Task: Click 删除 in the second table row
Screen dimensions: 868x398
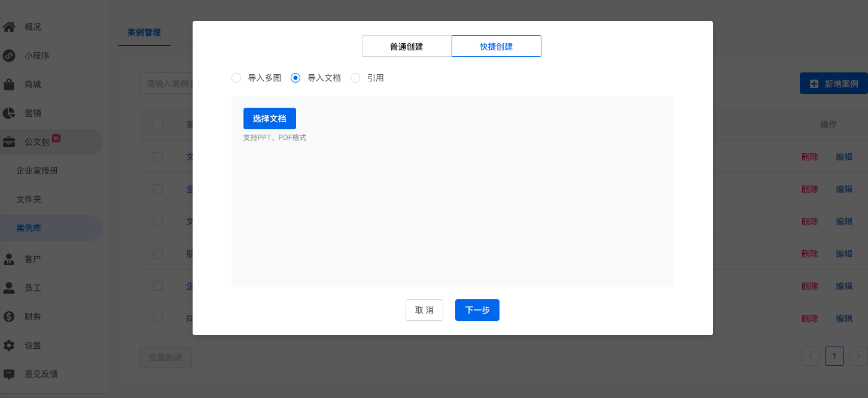Action: 810,189
